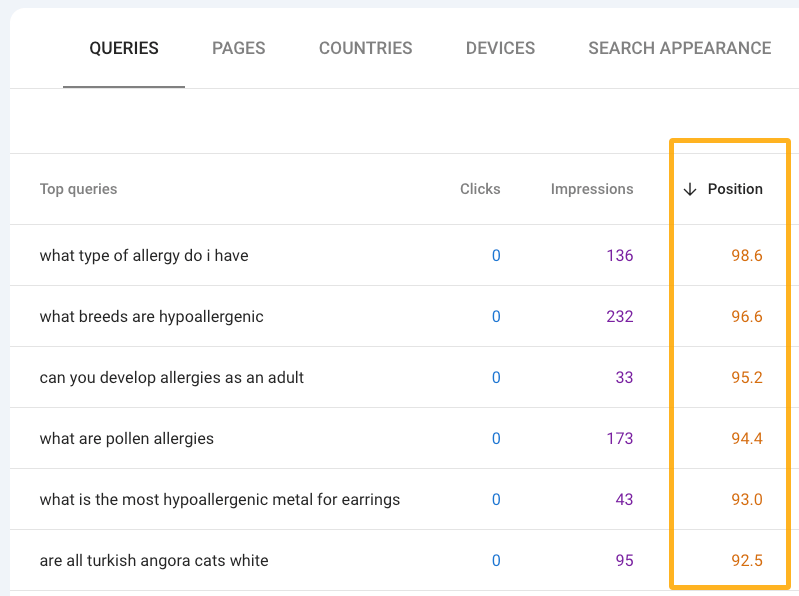Switch to the Queries tab
Viewport: 799px width, 596px height.
[124, 48]
